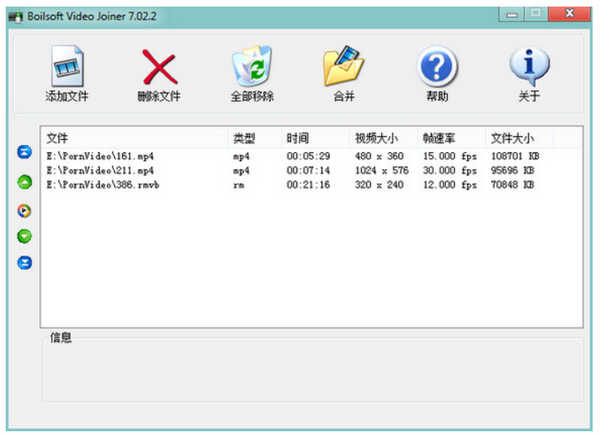This screenshot has height=437, width=600.
Task: Click the 类型 column header
Action: [256, 138]
